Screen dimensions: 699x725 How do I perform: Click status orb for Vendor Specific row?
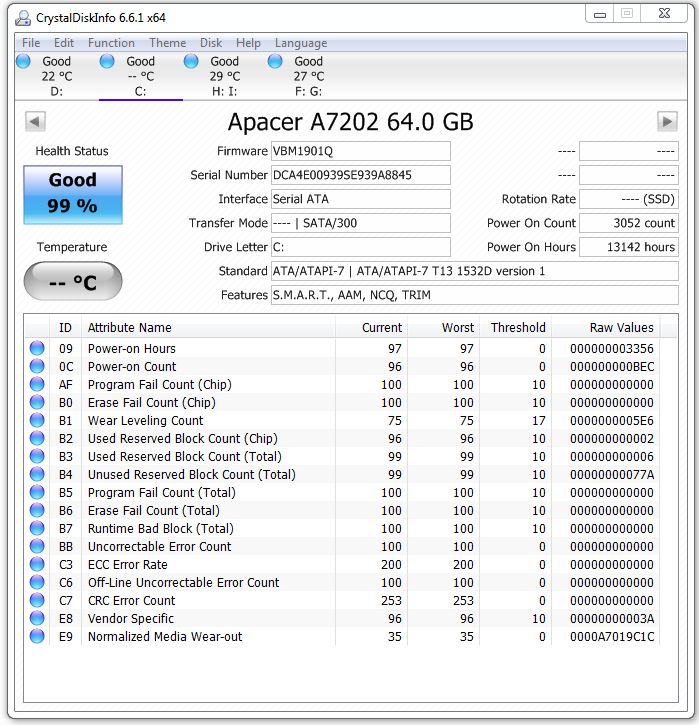37,619
